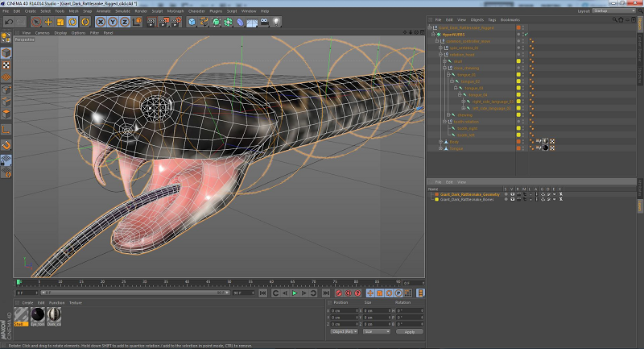Expand the Body object in hierarchy
Image resolution: width=644 pixels, height=349 pixels.
441,142
